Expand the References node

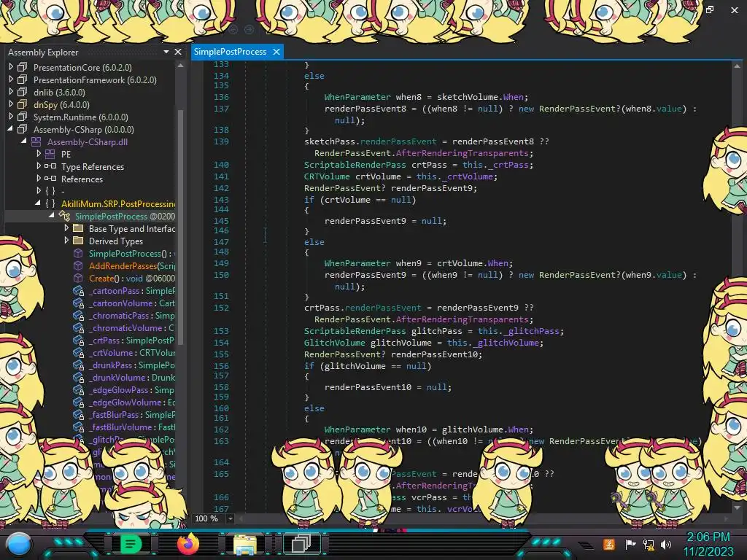39,179
